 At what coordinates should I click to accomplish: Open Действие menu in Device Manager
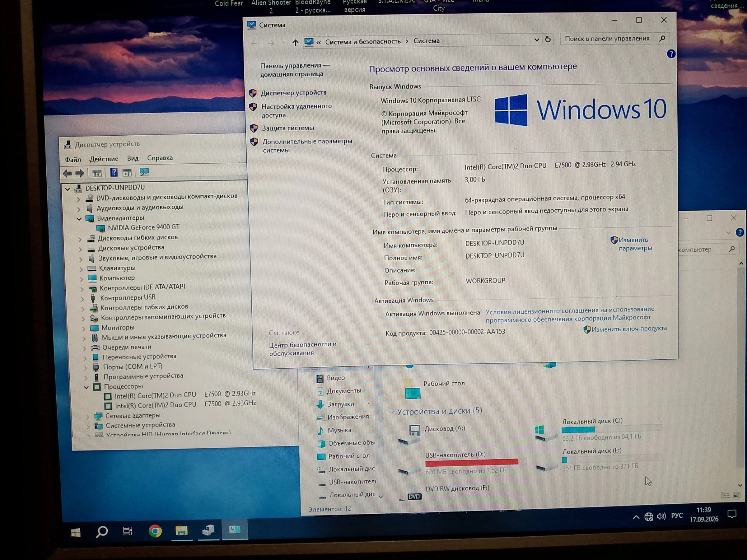[x=104, y=159]
